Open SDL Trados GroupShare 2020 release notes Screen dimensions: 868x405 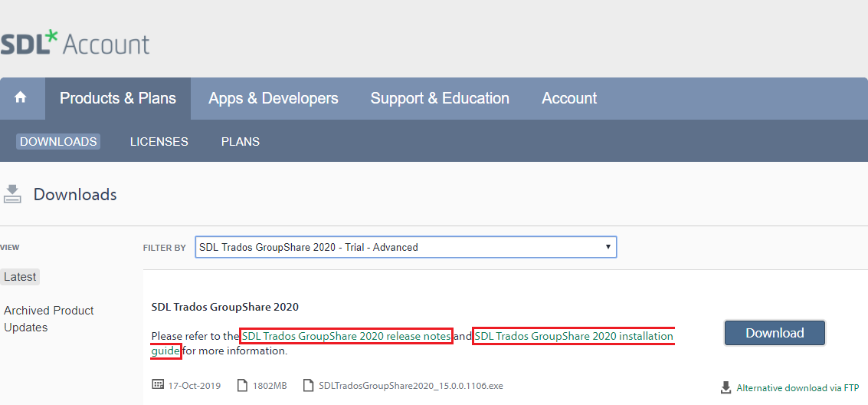346,336
